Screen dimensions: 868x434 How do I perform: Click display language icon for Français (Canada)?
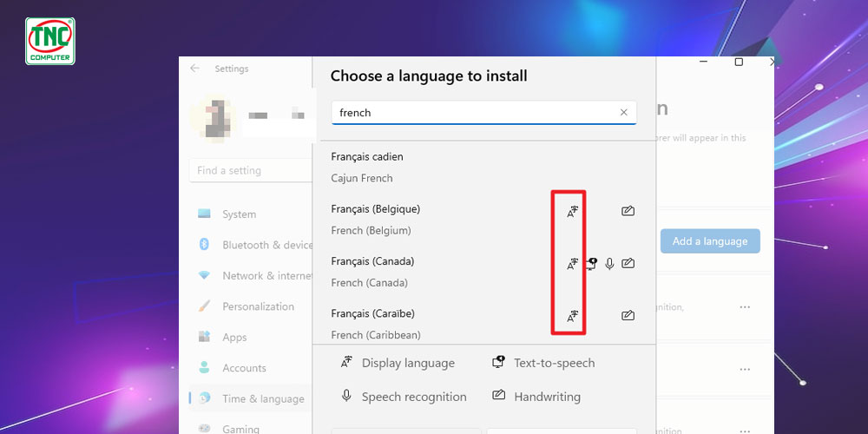572,264
